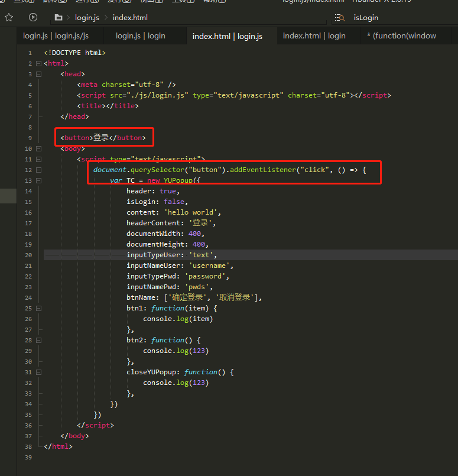Viewport: 458px width, 476px height.
Task: Click 'console.log(123)' on line 29
Action: tap(176, 351)
